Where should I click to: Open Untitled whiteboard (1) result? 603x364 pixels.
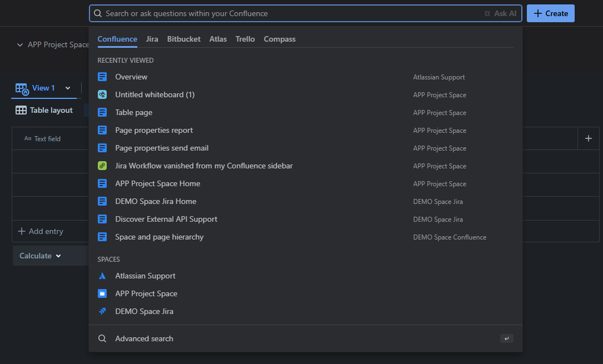(x=305, y=95)
